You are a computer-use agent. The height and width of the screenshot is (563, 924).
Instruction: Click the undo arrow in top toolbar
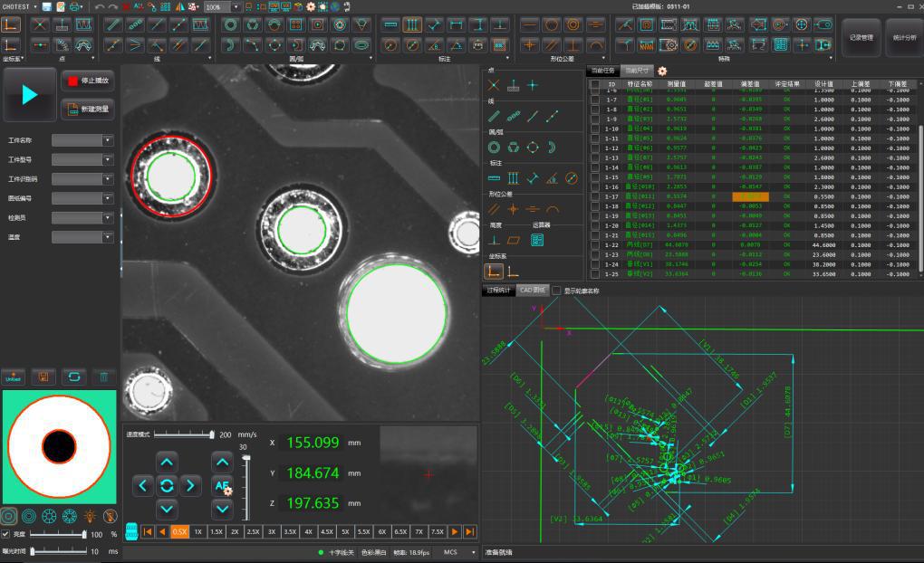tap(100, 6)
